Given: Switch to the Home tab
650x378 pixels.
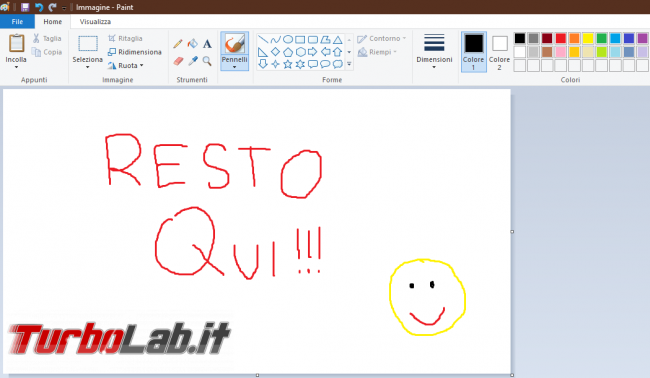Looking at the screenshot, I should click(x=53, y=22).
